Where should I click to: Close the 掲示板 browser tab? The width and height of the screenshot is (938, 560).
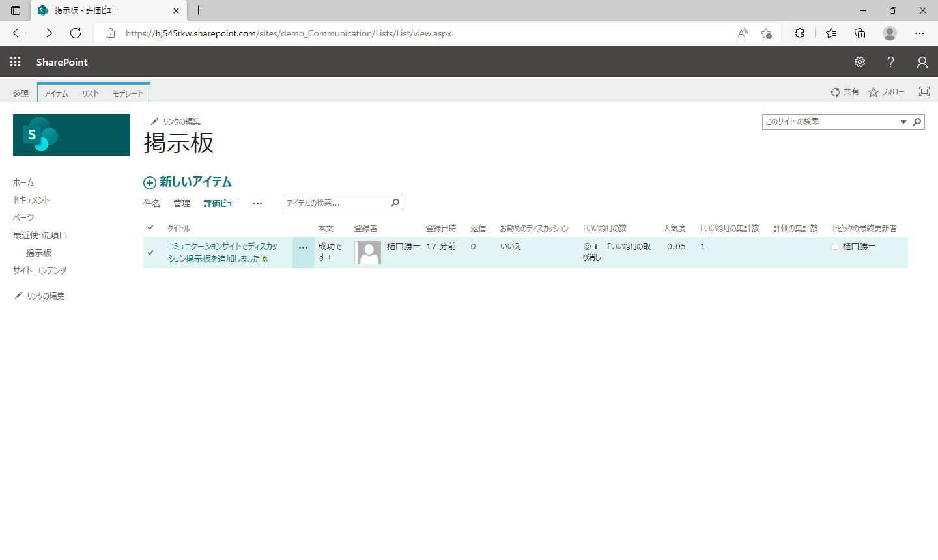[x=176, y=10]
